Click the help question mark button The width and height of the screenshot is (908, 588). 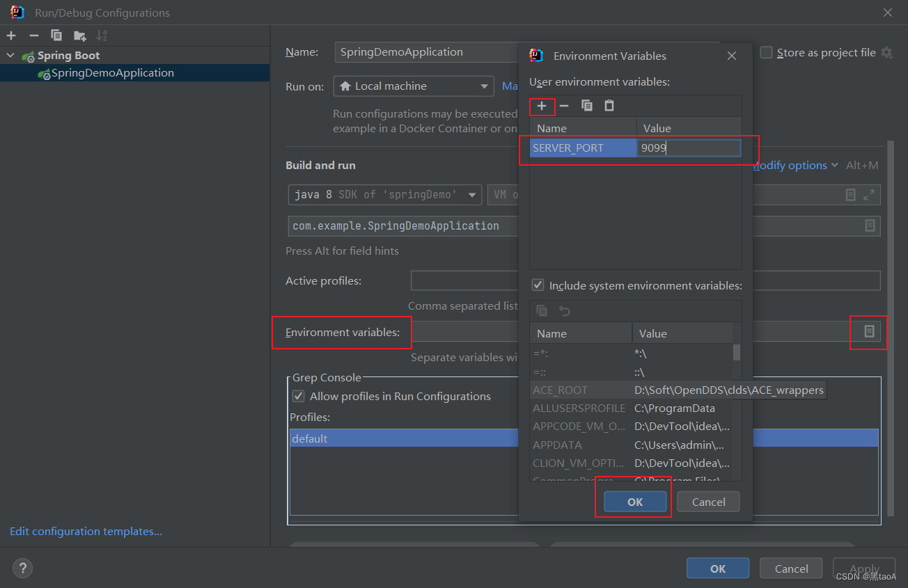pyautogui.click(x=23, y=569)
